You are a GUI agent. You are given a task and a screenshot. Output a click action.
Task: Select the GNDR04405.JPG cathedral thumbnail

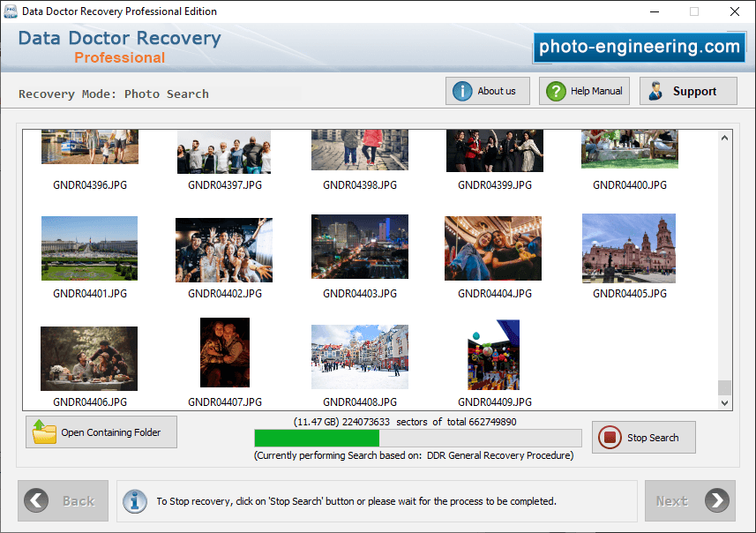[x=629, y=249]
